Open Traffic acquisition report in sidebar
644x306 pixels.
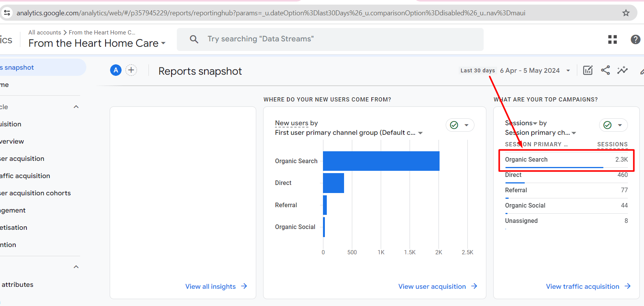click(x=25, y=176)
